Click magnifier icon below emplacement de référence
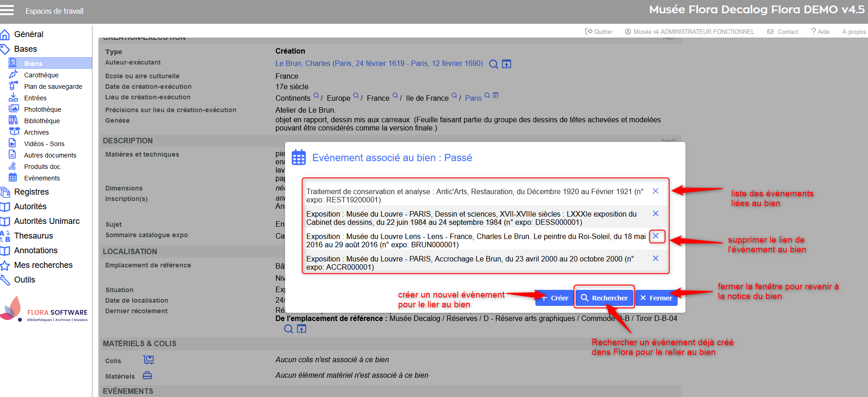 (x=288, y=329)
